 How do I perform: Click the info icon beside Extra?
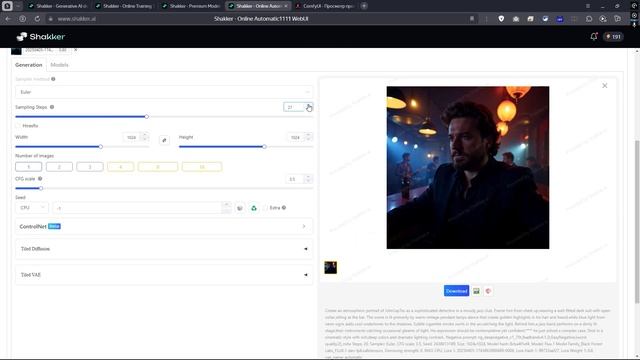point(284,208)
